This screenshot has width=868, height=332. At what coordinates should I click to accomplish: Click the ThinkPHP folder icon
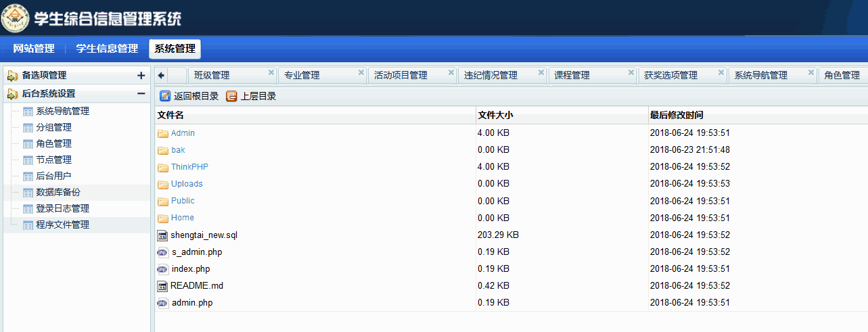162,167
